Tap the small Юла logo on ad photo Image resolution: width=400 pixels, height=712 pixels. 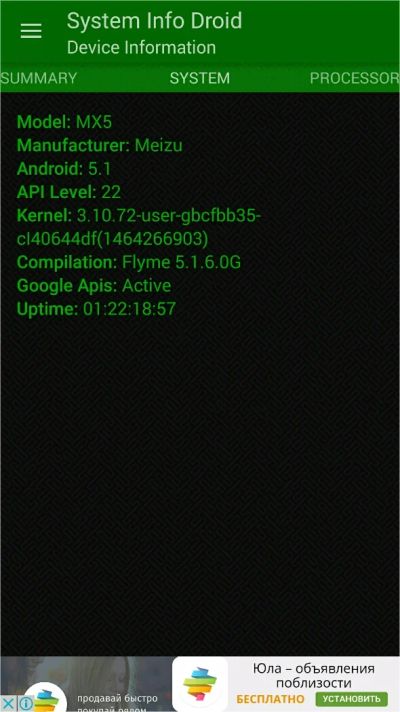[46, 699]
